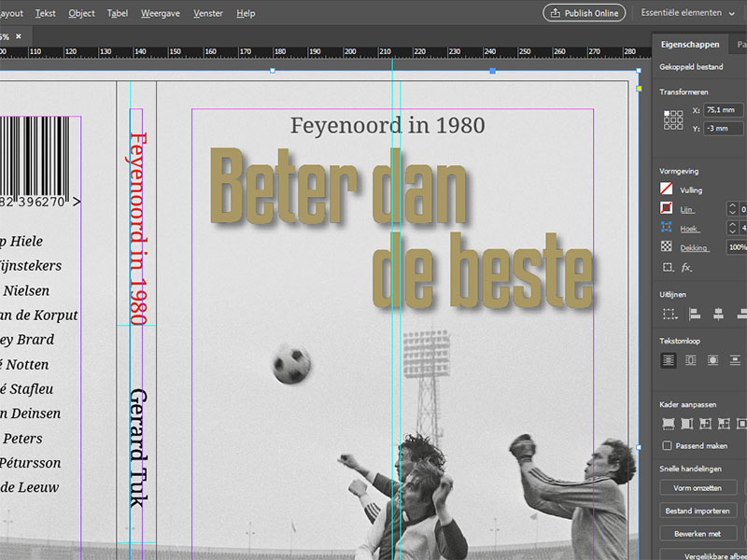The width and height of the screenshot is (747, 560).
Task: Fit content proportionally in Kader aanpassen
Action: point(687,424)
